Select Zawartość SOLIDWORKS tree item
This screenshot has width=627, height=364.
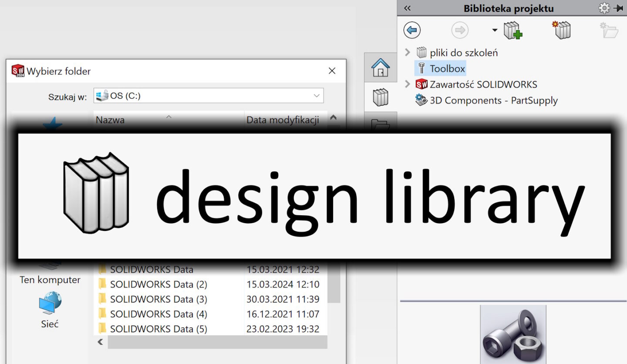[483, 84]
